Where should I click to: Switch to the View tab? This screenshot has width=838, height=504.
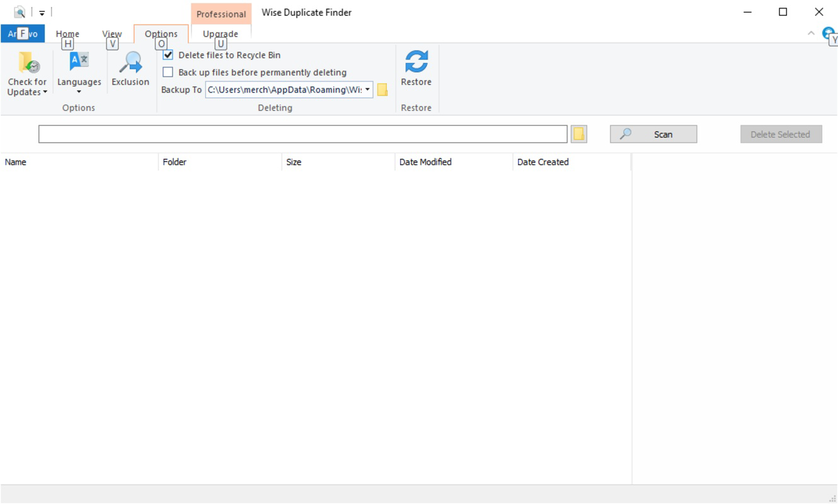[x=112, y=34]
